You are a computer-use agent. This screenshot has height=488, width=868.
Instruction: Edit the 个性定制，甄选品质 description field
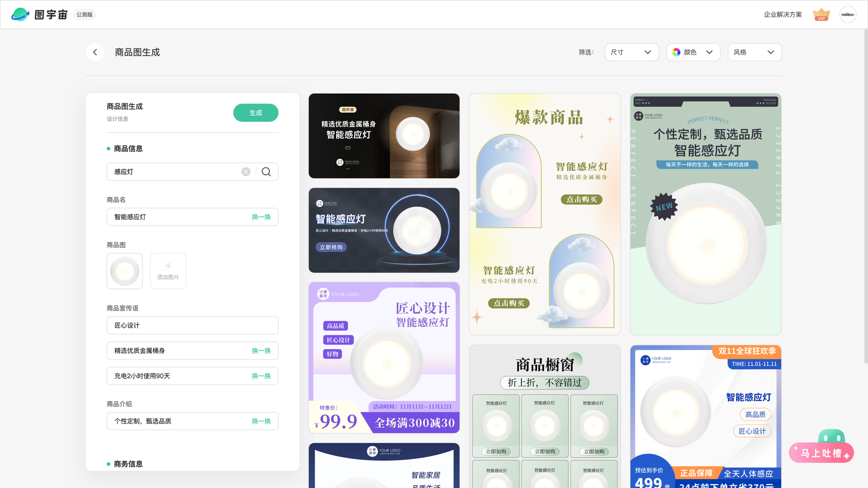(192, 422)
